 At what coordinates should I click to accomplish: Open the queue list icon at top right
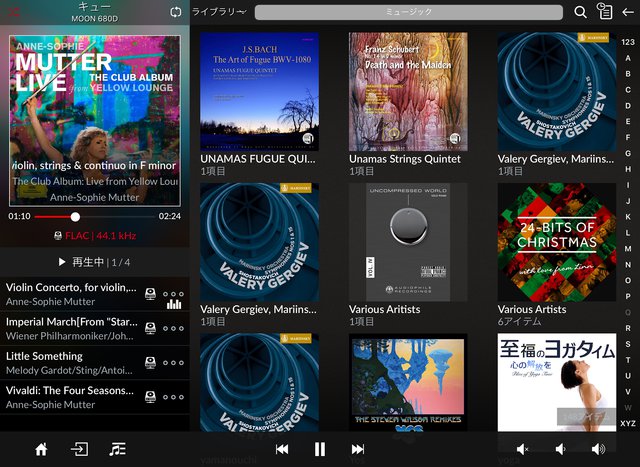tap(604, 12)
